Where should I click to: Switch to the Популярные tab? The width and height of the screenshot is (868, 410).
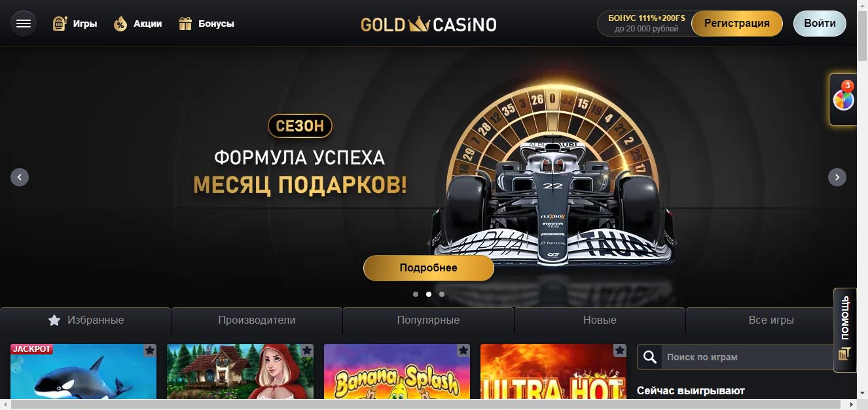click(x=428, y=320)
